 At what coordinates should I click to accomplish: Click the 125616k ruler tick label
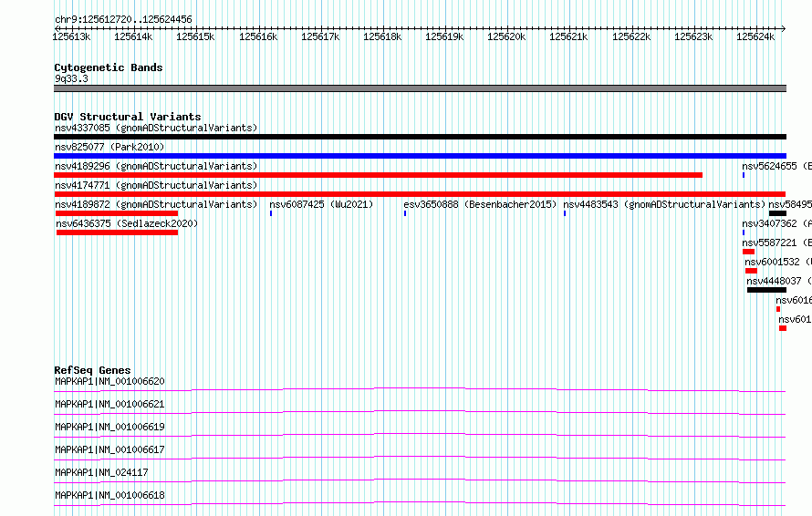(258, 36)
